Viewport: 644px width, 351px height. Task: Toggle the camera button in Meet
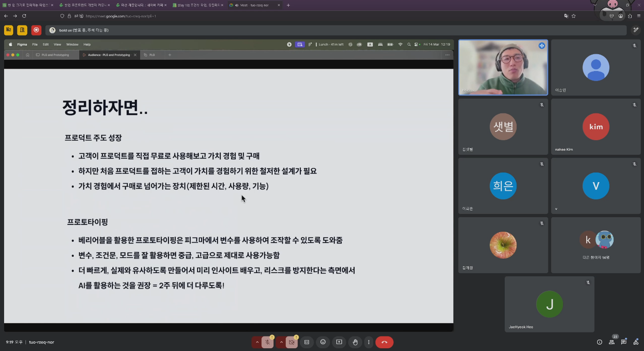[292, 342]
